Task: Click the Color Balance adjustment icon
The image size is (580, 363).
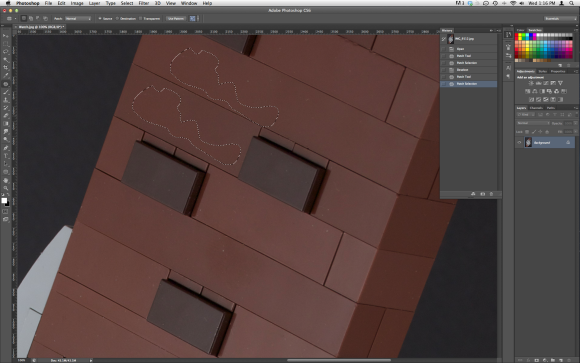Action: pos(535,91)
